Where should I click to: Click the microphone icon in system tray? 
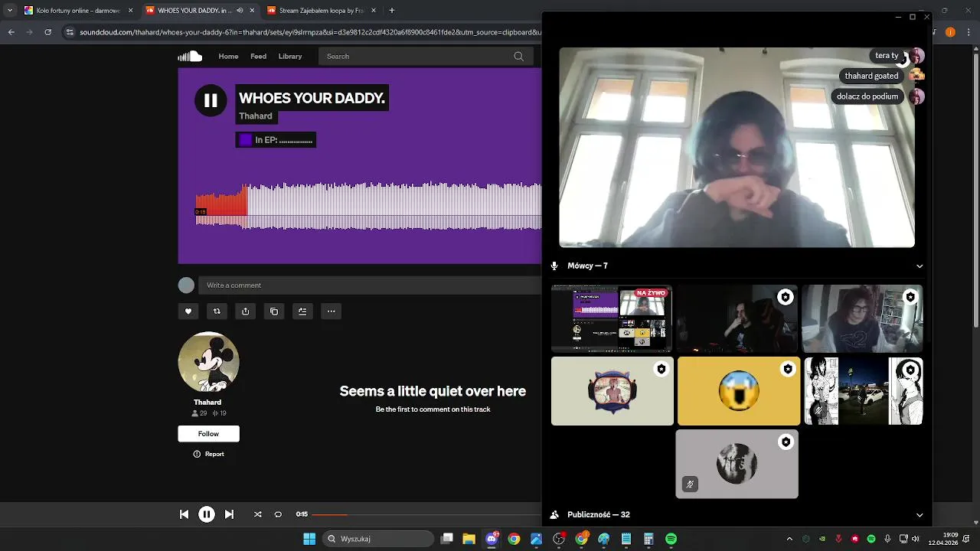(887, 539)
